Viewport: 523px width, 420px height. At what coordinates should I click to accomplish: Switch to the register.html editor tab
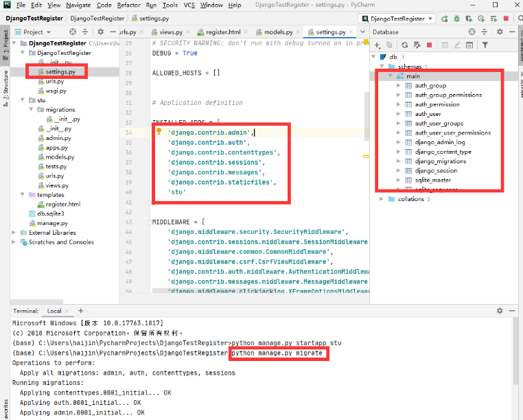click(x=224, y=32)
